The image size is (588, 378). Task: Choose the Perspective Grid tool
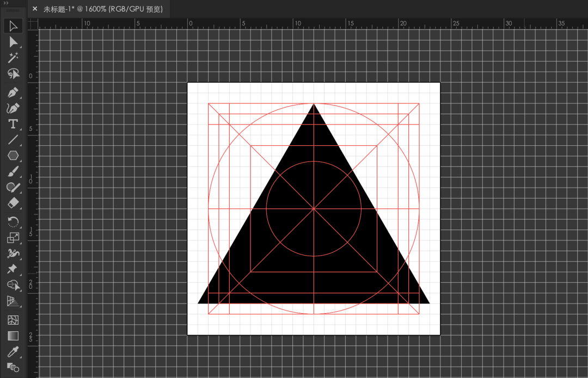pyautogui.click(x=13, y=301)
